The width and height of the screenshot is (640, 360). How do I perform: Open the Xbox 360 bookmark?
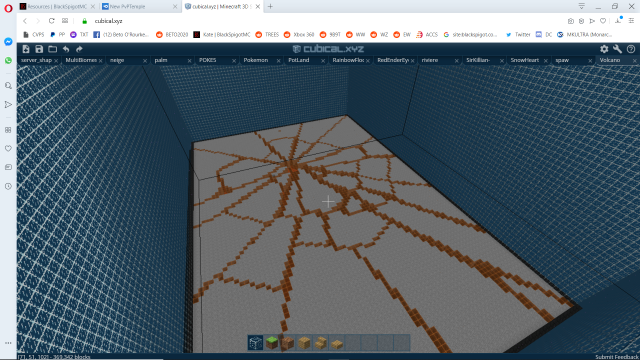(299, 35)
